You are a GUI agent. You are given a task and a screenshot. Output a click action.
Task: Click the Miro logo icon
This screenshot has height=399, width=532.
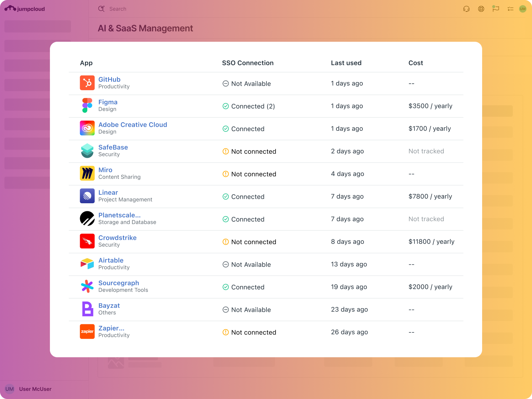pyautogui.click(x=87, y=173)
